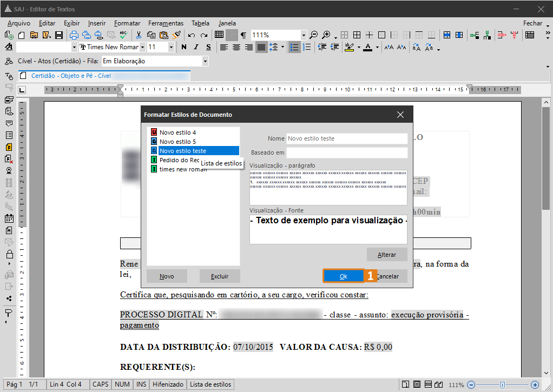This screenshot has width=553, height=392.
Task: Toggle justified text alignment
Action: click(x=261, y=47)
